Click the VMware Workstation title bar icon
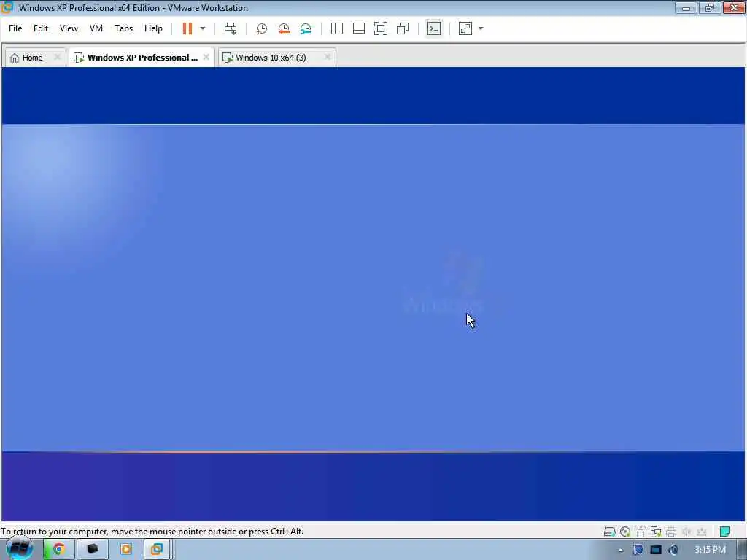This screenshot has width=747, height=560. 7,7
